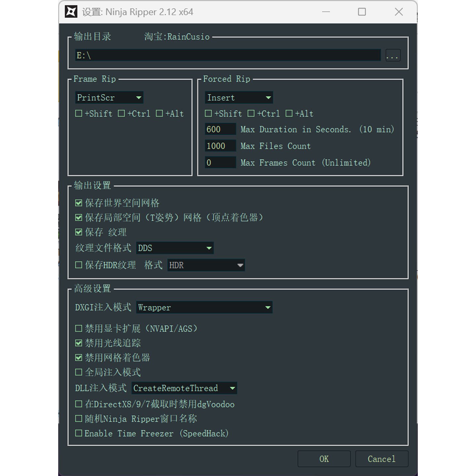
Task: Enable 保存HDR纹理 checkbox
Action: point(79,265)
